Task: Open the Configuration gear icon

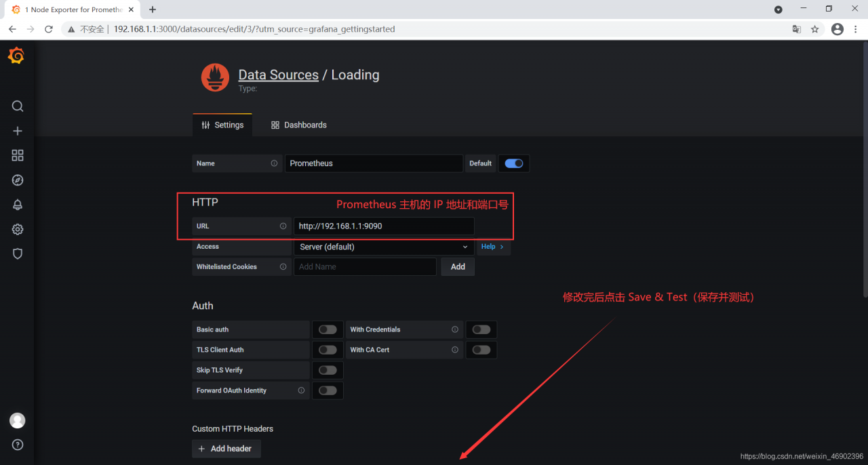Action: click(x=18, y=229)
